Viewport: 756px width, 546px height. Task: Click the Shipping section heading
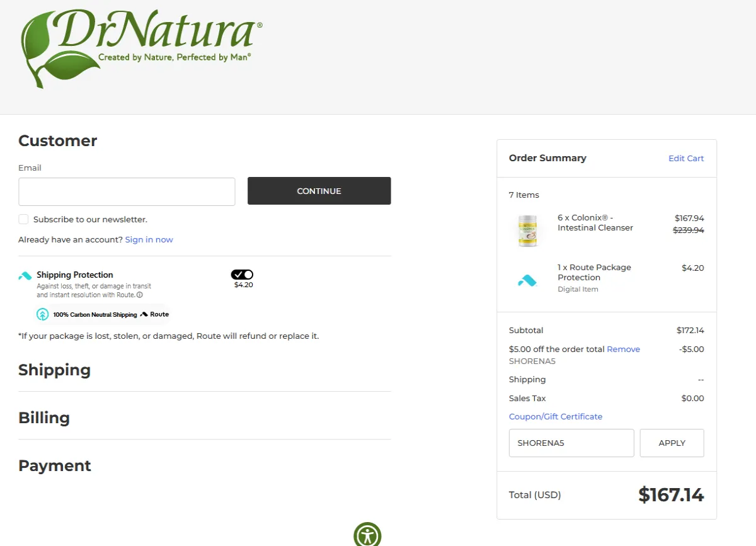54,370
